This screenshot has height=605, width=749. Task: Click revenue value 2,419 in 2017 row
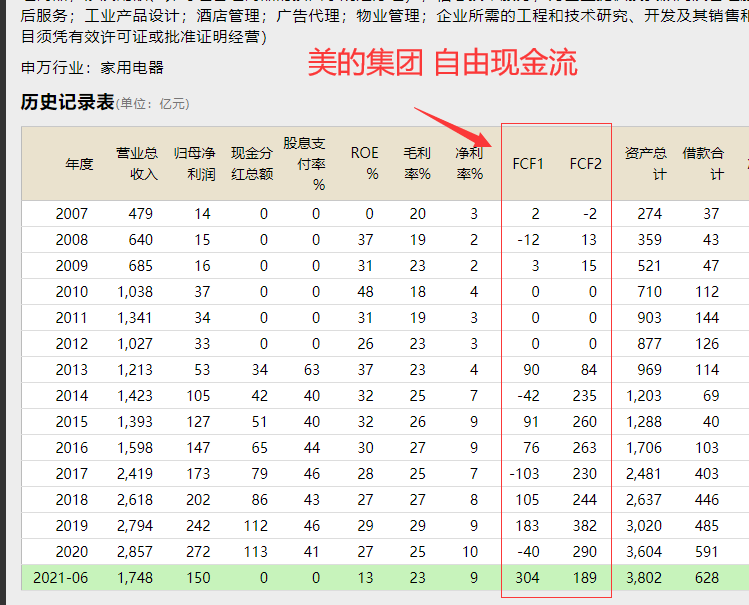(135, 474)
